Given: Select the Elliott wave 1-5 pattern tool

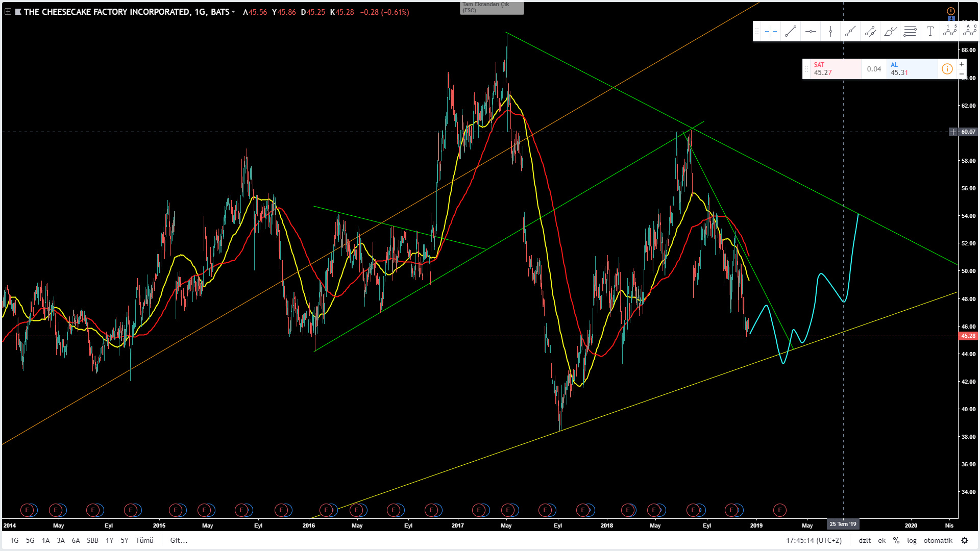Looking at the screenshot, I should point(950,31).
